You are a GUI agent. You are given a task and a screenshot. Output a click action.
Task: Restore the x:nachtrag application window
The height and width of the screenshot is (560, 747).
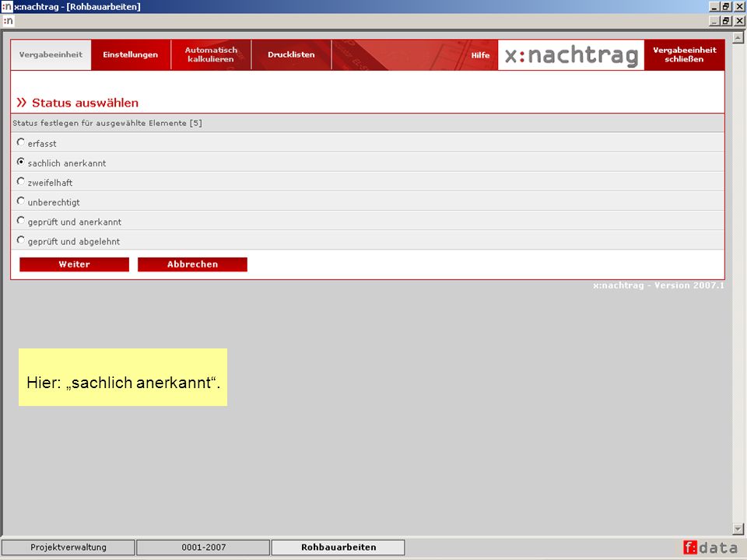click(x=725, y=7)
